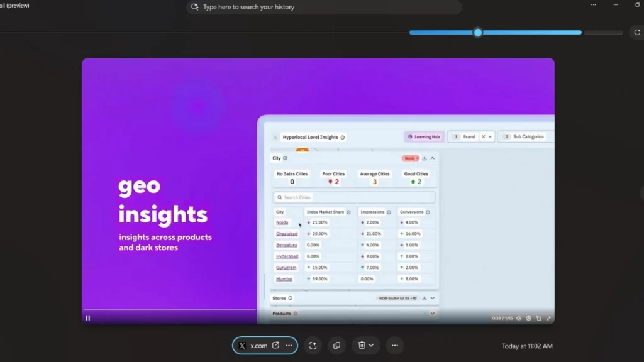Viewport: 644px width, 362px height.
Task: Open the top-right ellipsis menu
Action: 594,4
